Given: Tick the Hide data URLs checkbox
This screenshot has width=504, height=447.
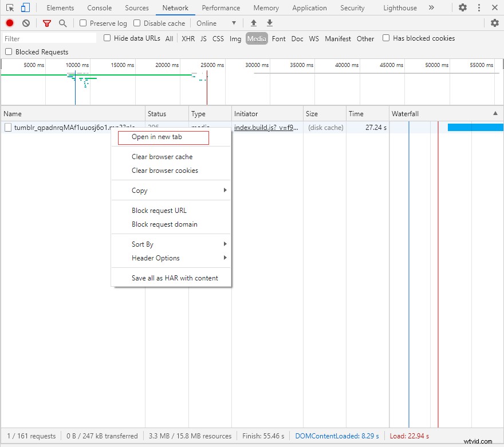Looking at the screenshot, I should pyautogui.click(x=107, y=38).
